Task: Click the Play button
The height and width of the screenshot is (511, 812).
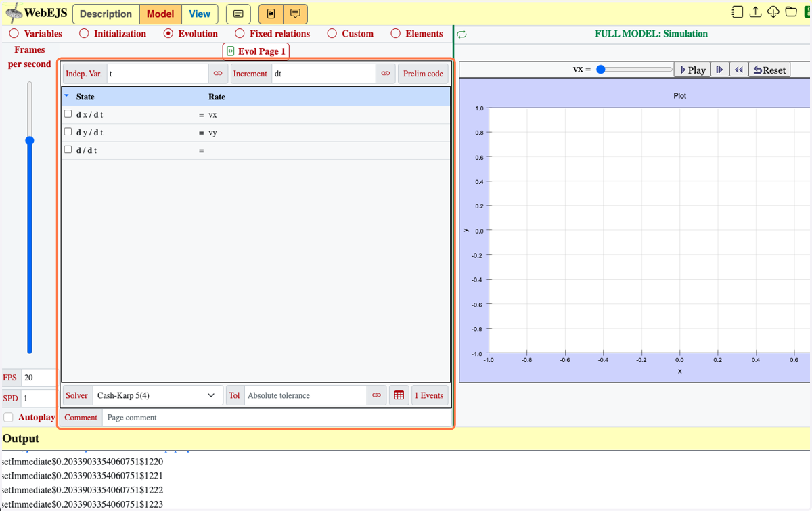Action: [692, 70]
